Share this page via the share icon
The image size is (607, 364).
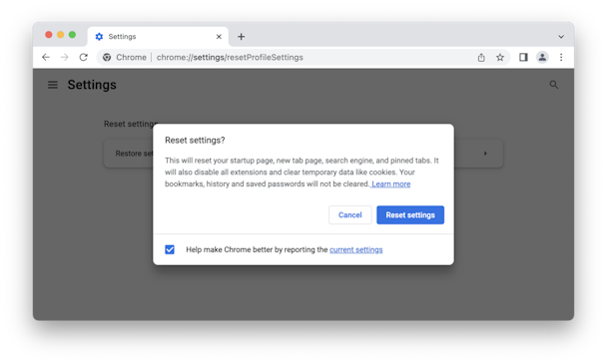coord(481,57)
